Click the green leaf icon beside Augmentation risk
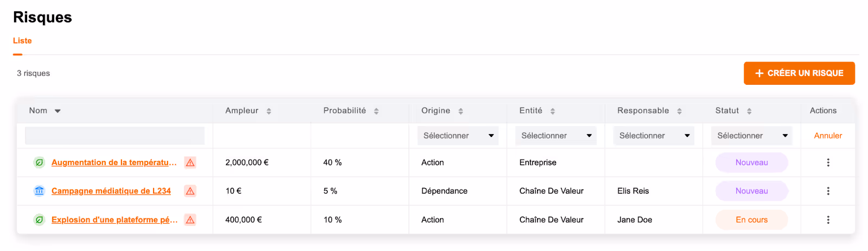 pyautogui.click(x=39, y=162)
